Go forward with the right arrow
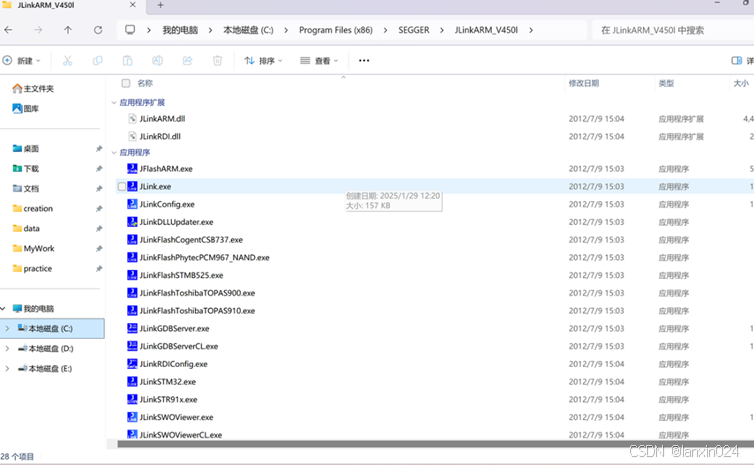 pyautogui.click(x=38, y=30)
